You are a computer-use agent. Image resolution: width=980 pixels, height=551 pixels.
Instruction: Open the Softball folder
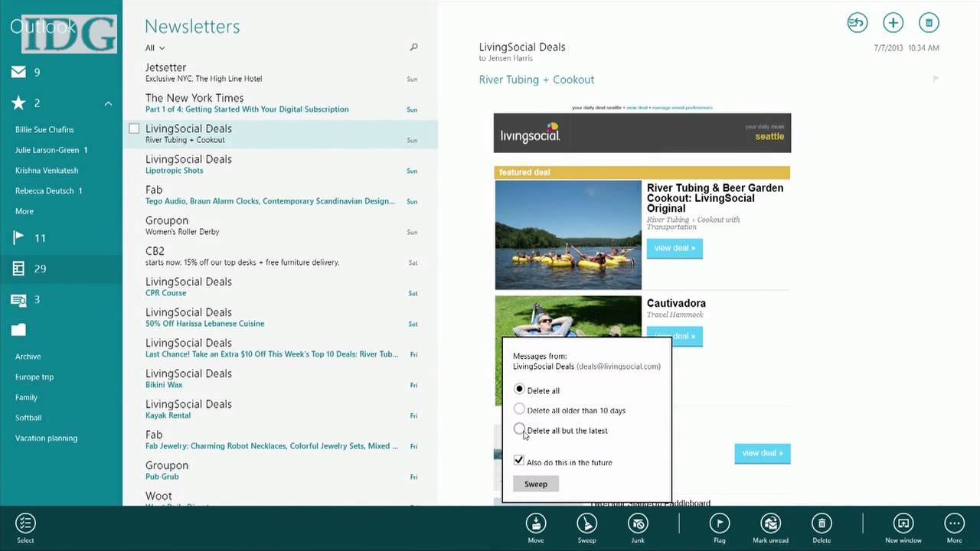(x=28, y=418)
